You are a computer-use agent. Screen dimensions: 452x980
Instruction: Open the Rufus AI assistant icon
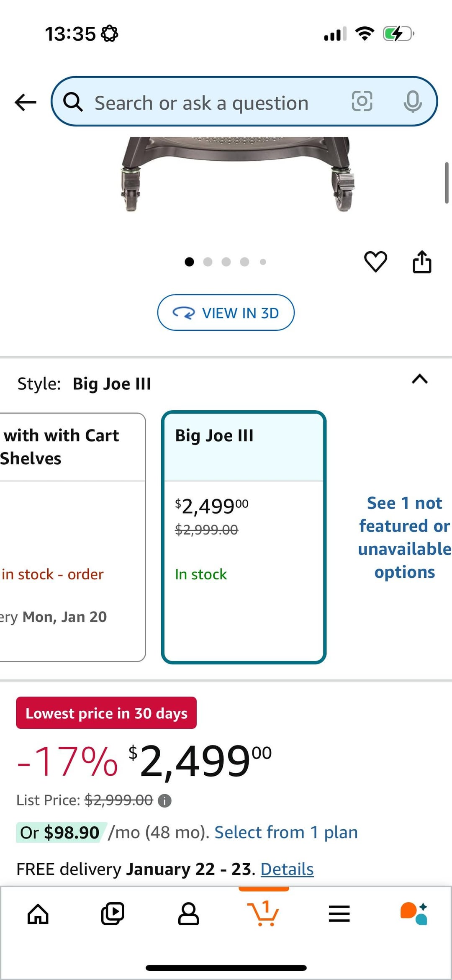[x=414, y=913]
